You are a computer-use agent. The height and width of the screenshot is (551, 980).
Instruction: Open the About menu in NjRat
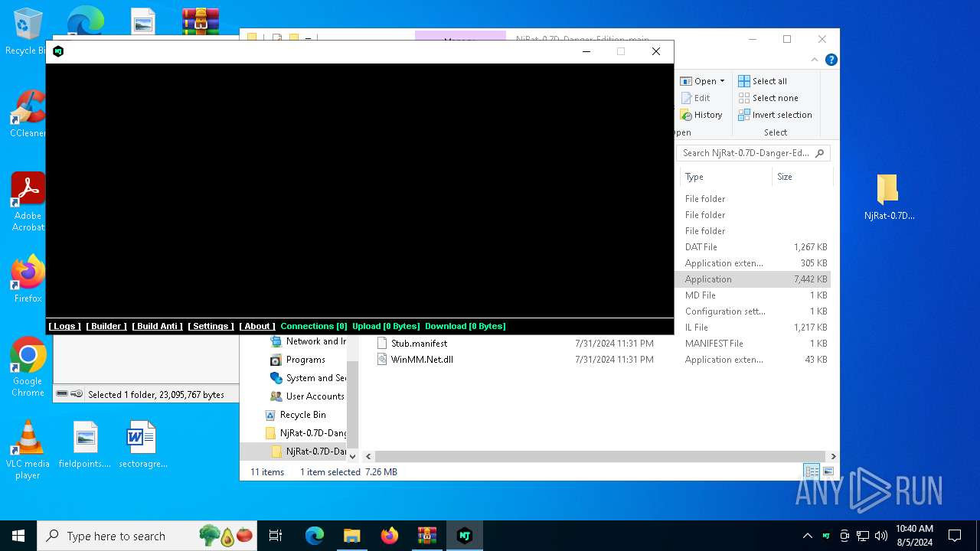257,326
